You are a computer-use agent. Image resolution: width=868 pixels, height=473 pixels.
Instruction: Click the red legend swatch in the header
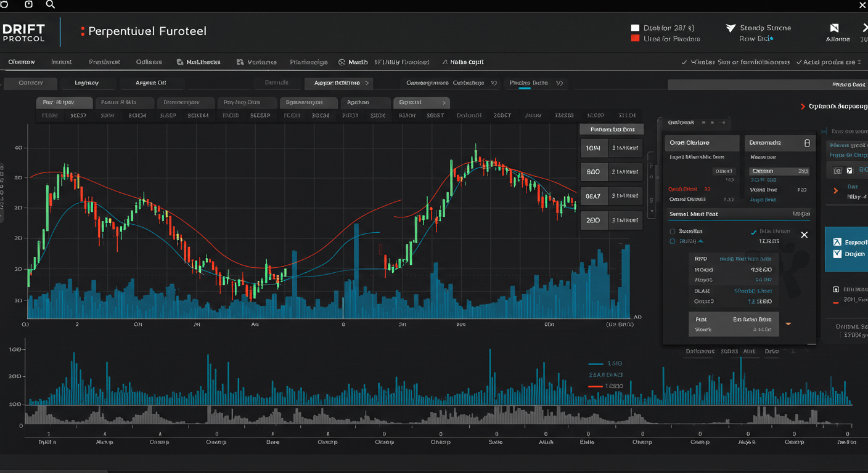pos(635,38)
